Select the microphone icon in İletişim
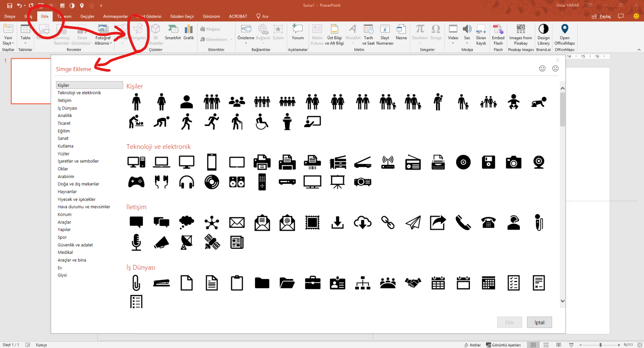The width and height of the screenshot is (644, 348). click(x=136, y=242)
